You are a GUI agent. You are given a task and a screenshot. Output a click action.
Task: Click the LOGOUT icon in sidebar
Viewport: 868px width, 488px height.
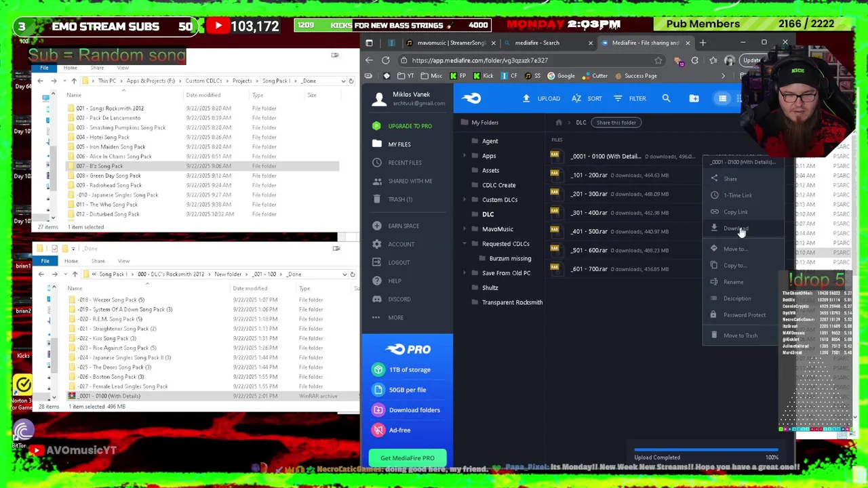(377, 262)
